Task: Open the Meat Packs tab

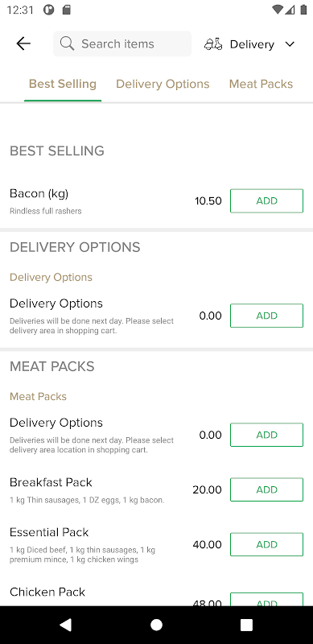Action: tap(261, 84)
